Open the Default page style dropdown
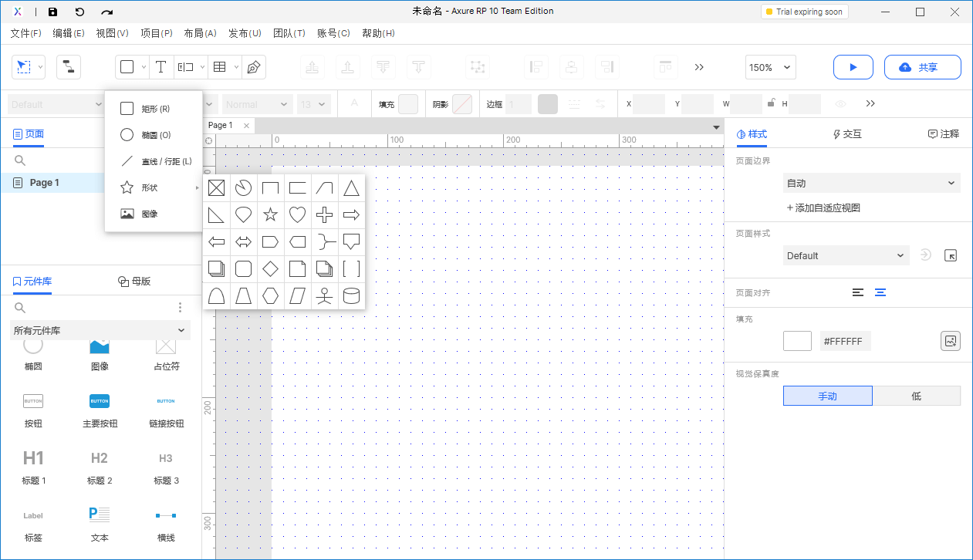This screenshot has height=560, width=973. (846, 255)
